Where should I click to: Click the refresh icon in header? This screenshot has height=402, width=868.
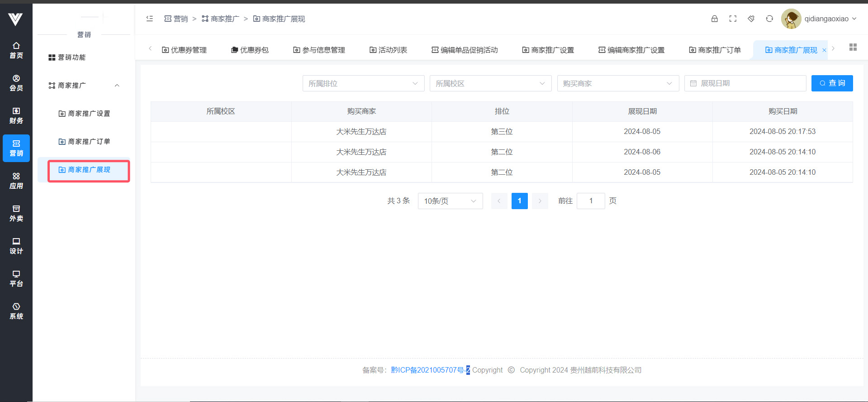(769, 19)
